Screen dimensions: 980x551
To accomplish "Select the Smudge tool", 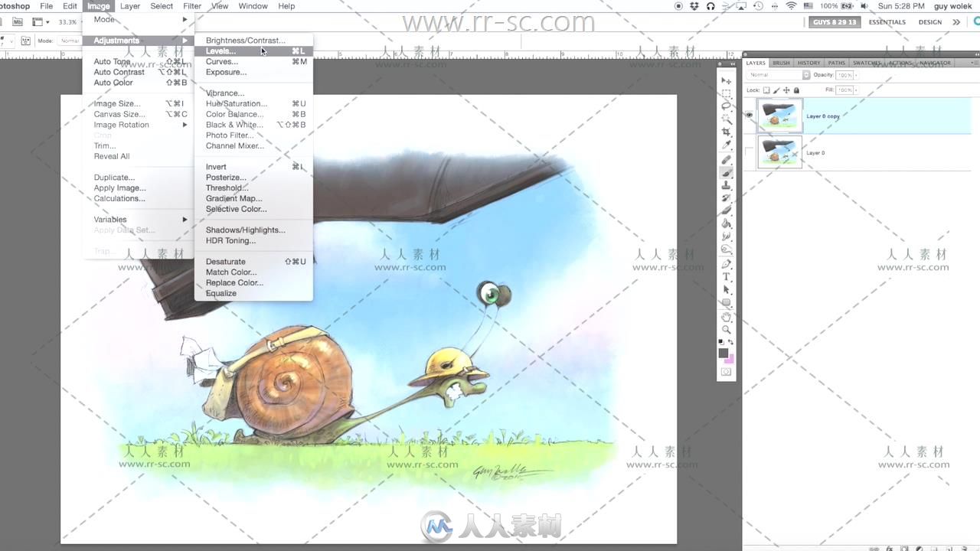I will pyautogui.click(x=727, y=236).
